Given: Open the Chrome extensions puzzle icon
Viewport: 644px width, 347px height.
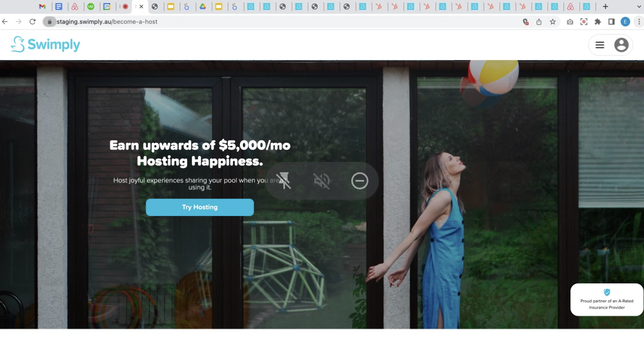Looking at the screenshot, I should (598, 21).
